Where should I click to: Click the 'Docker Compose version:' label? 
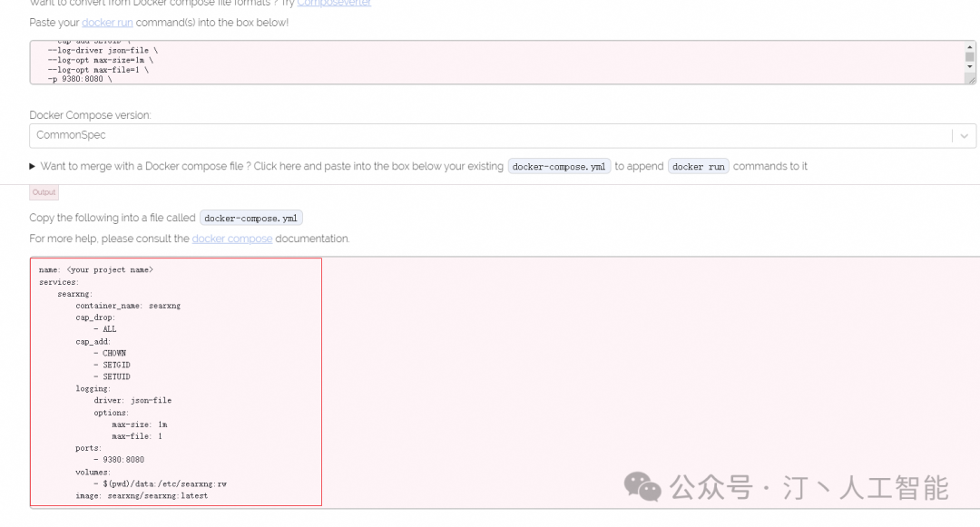[90, 115]
